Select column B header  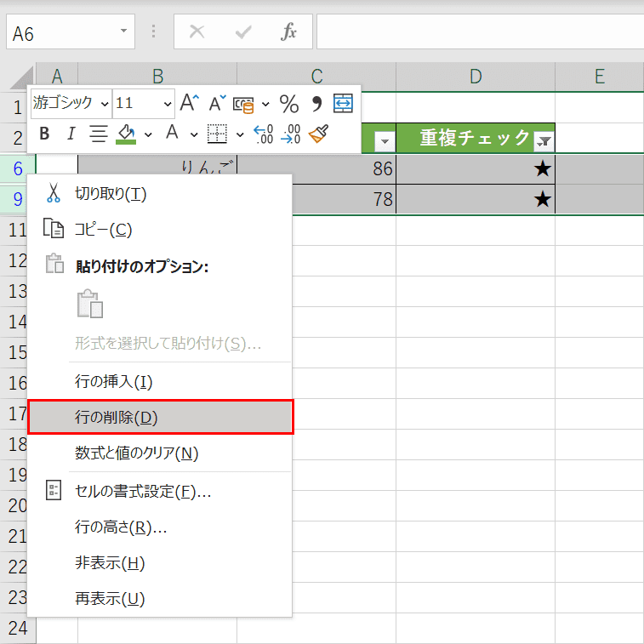(x=157, y=77)
